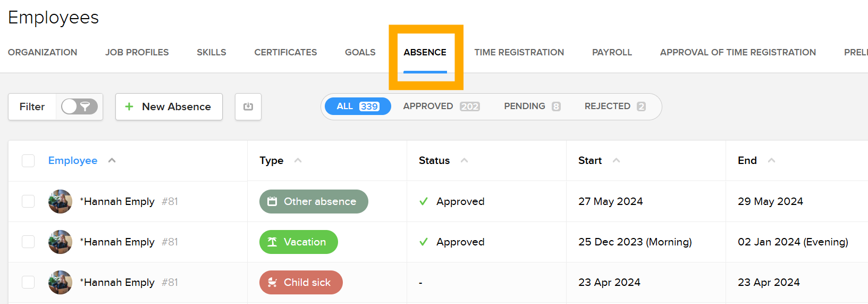This screenshot has height=304, width=868.
Task: Check the select-all Employee header checkbox
Action: tap(28, 161)
